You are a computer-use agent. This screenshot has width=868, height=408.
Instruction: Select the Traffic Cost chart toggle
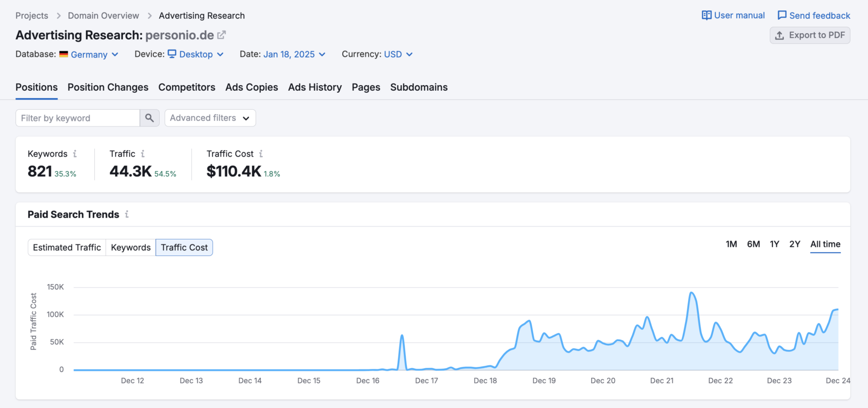point(184,247)
